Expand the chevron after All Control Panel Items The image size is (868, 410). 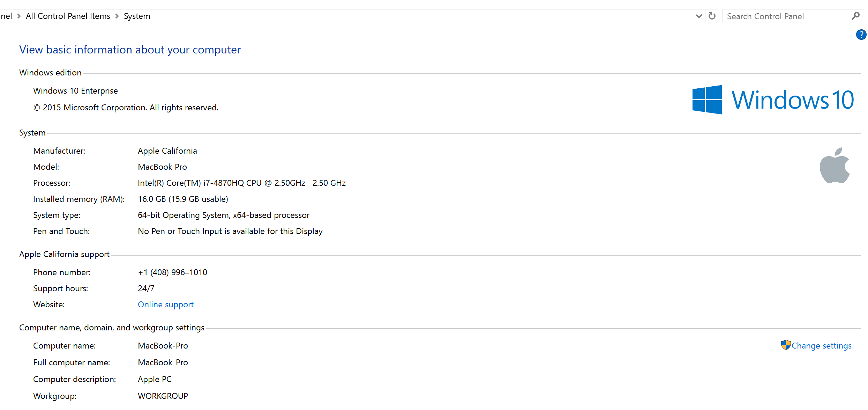[x=117, y=16]
